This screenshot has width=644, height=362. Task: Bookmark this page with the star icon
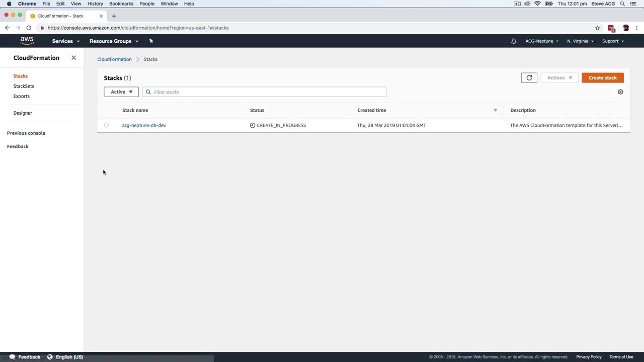coord(597,28)
